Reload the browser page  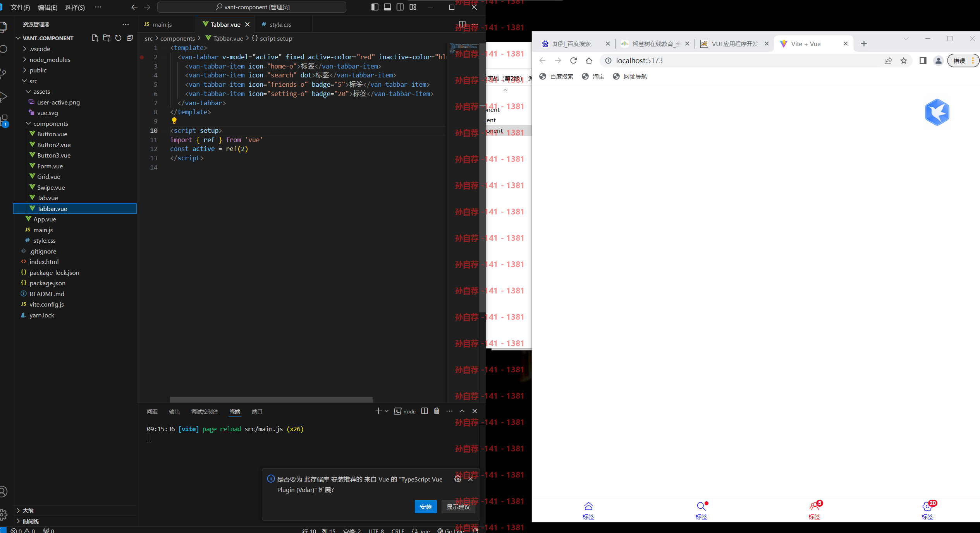[574, 60]
